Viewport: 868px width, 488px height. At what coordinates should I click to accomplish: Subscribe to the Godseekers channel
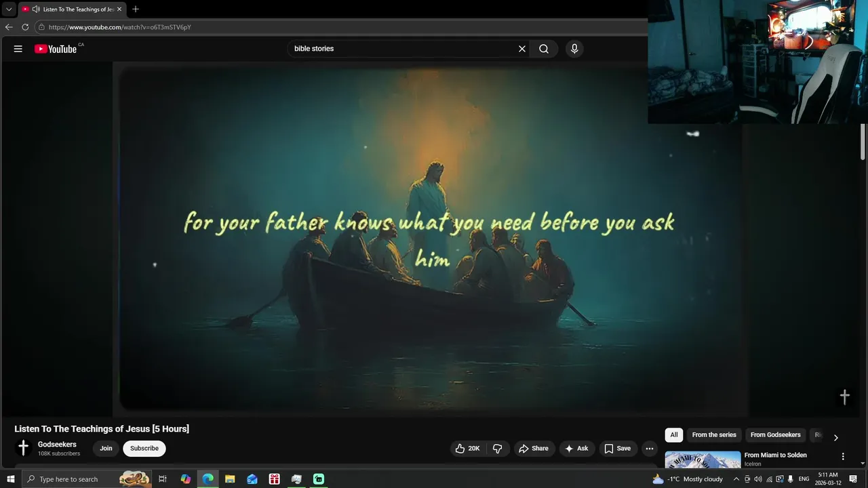click(x=144, y=449)
